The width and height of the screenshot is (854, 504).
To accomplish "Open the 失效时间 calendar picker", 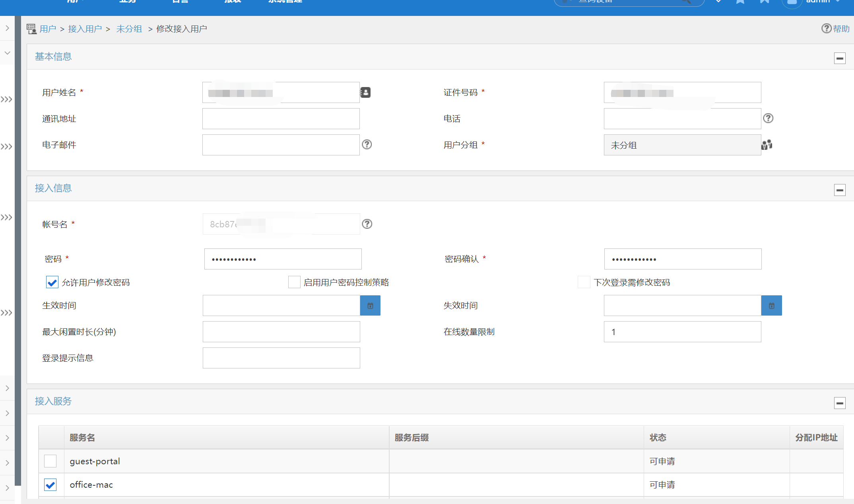I will tap(771, 306).
